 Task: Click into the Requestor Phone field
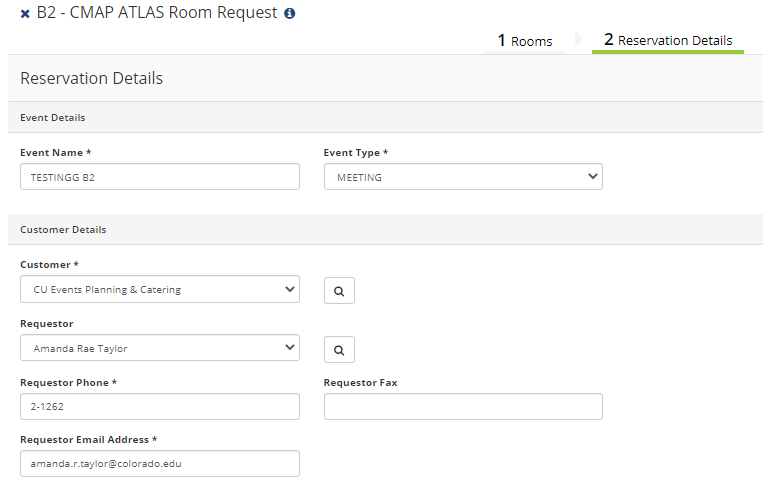tap(160, 406)
